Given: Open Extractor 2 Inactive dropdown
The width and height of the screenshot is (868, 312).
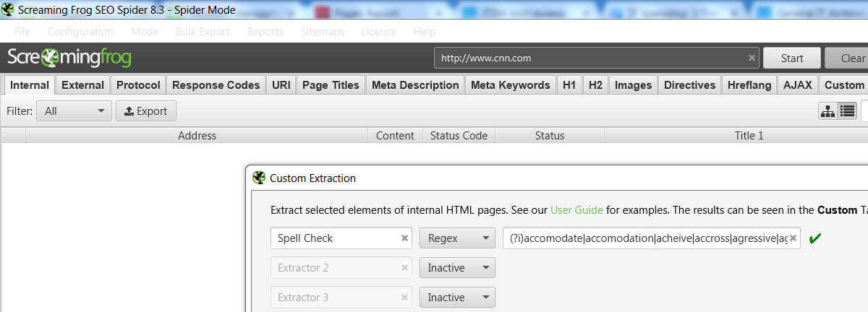Looking at the screenshot, I should click(x=457, y=267).
